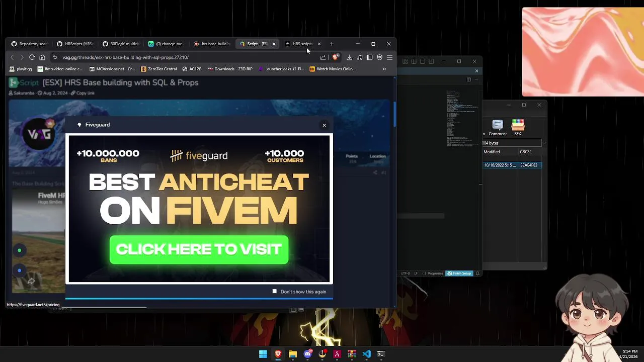Reload the page in Brave
The height and width of the screenshot is (362, 644).
32,57
